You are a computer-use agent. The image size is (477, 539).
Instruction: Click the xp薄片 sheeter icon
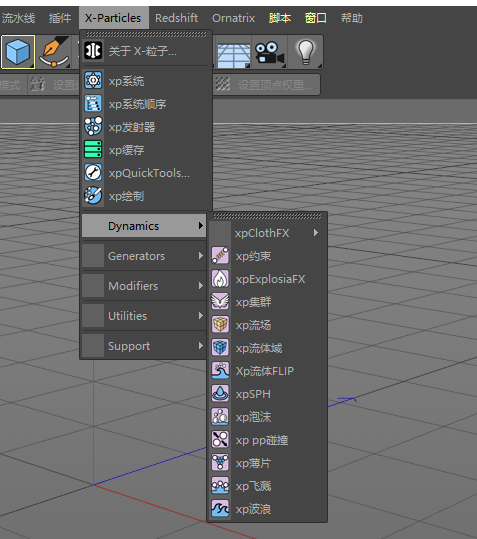[220, 463]
